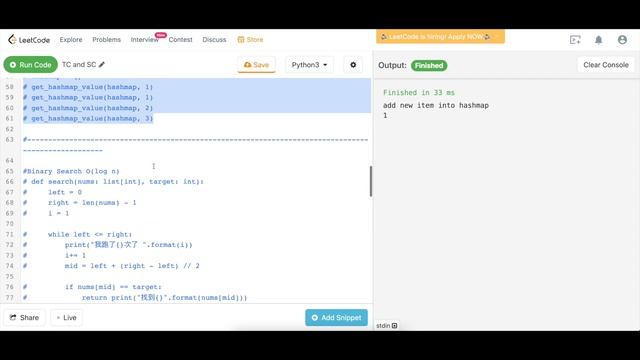Click line number 70 in the gutter
The height and width of the screenshot is (360, 640).
coord(9,224)
